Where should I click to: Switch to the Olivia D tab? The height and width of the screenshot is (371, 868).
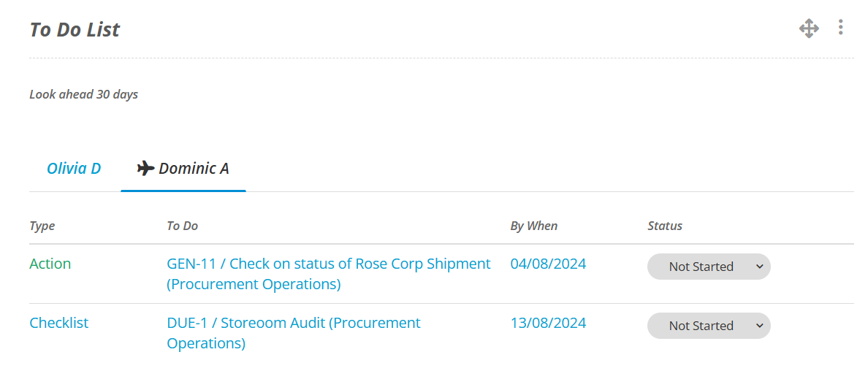(74, 168)
